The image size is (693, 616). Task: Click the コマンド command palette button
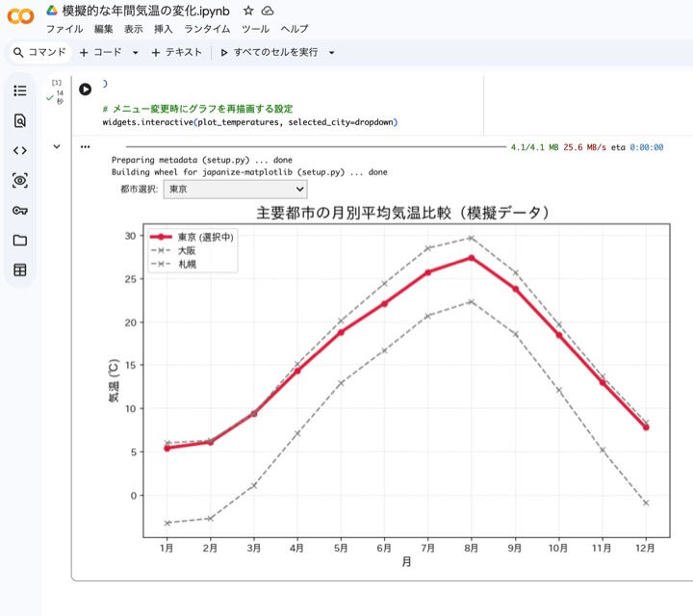coord(39,53)
